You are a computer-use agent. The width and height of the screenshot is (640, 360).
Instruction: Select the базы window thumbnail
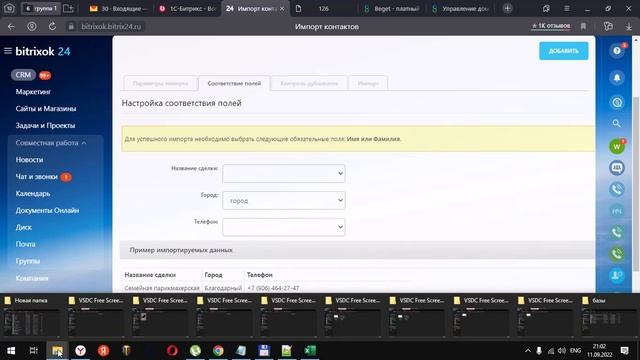click(x=609, y=317)
